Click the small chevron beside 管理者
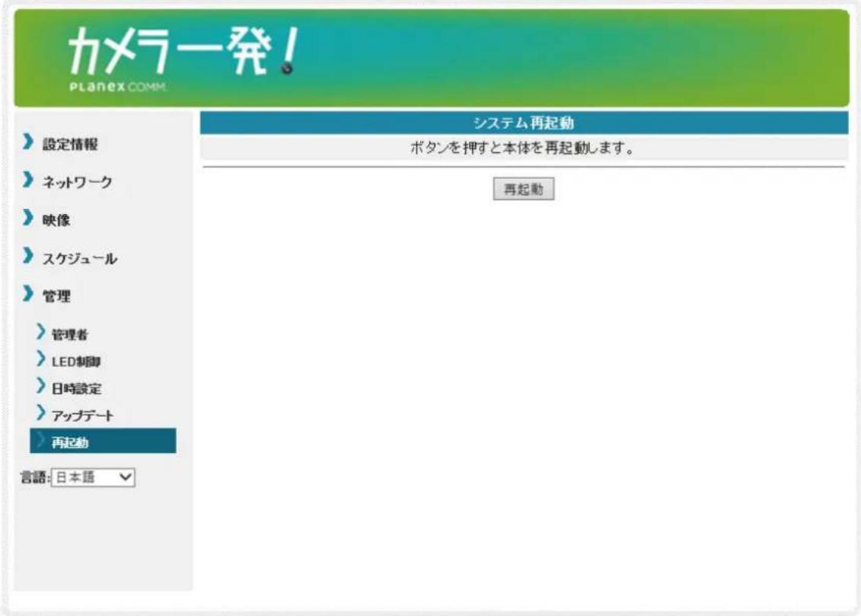Screen dimensions: 861x616 click(40, 331)
